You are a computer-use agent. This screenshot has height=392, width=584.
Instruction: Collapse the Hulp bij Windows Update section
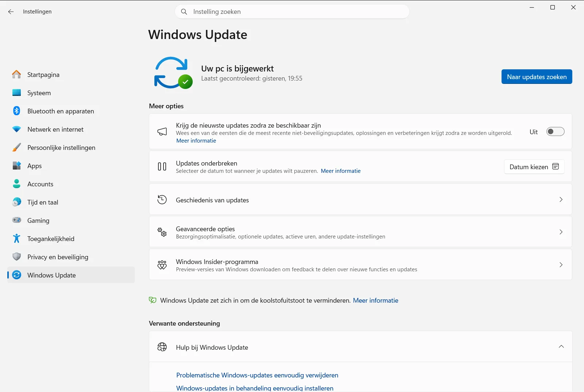561,346
